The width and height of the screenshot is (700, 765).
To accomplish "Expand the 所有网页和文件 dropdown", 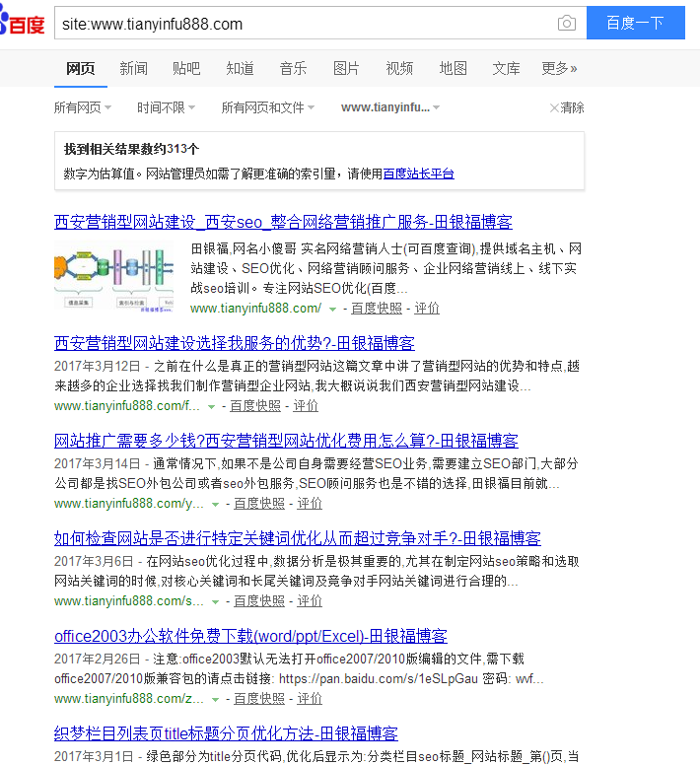I will 268,107.
